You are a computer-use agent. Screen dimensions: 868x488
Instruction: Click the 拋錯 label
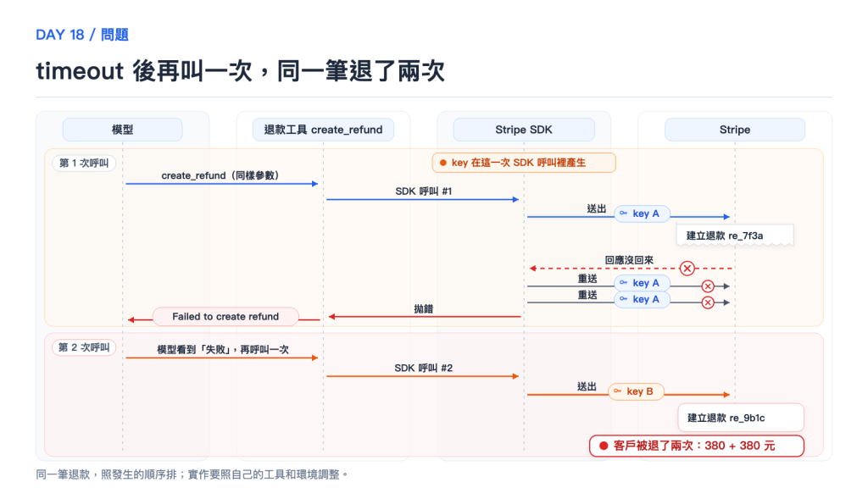pyautogui.click(x=424, y=308)
